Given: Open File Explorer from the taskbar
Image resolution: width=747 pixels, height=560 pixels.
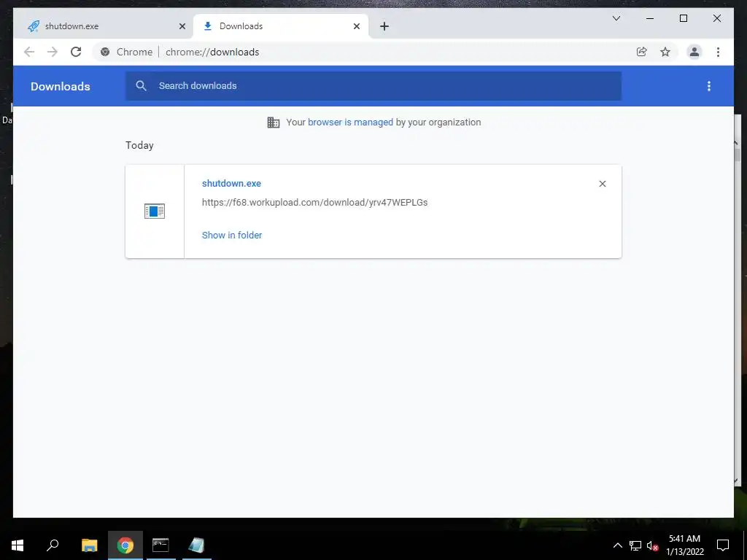Looking at the screenshot, I should point(89,545).
